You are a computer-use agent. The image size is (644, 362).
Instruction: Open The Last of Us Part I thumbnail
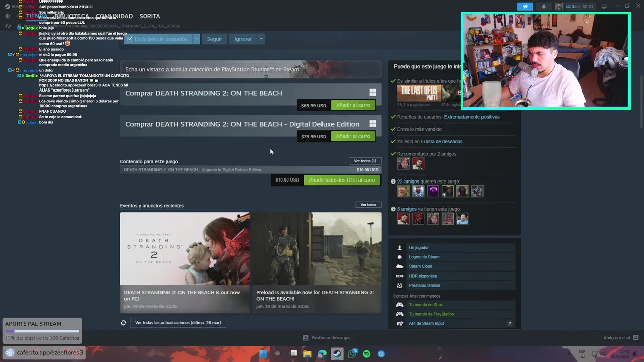(420, 93)
